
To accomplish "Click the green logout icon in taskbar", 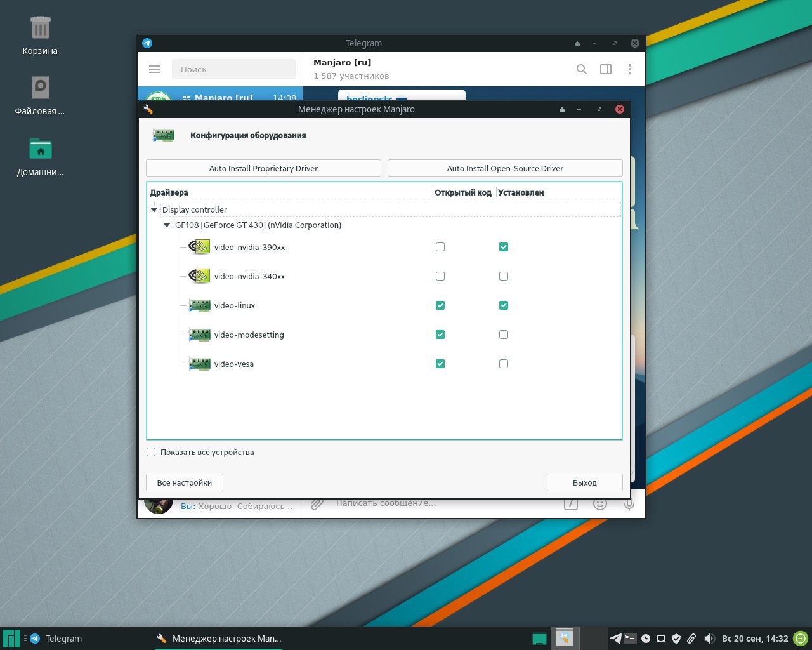I will pos(801,639).
